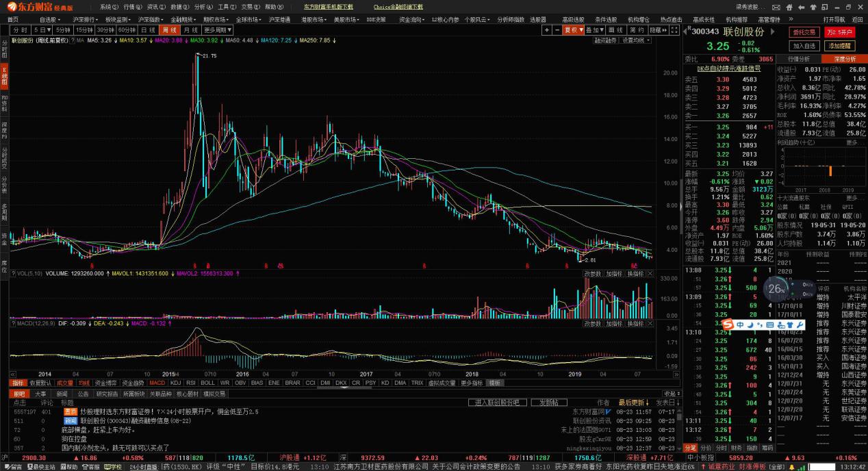Screen dimensions: 868x471
Task: Toggle 简约 chart mode
Action: coord(637,30)
